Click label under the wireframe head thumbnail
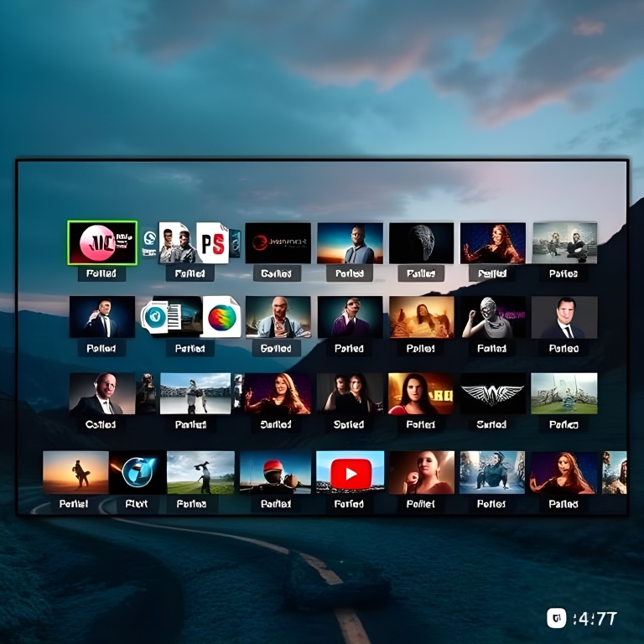Viewport: 644px width, 644px height. coord(421,273)
